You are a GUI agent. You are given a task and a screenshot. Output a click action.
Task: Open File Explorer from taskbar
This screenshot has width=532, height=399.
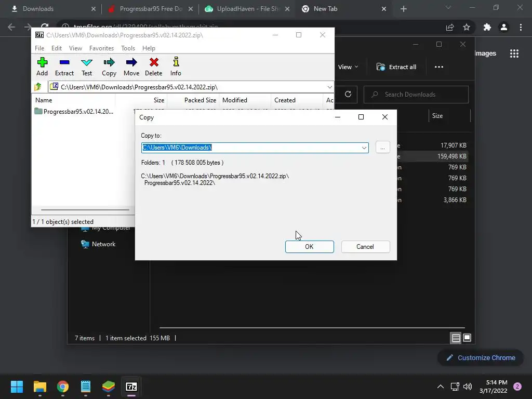coord(39,387)
